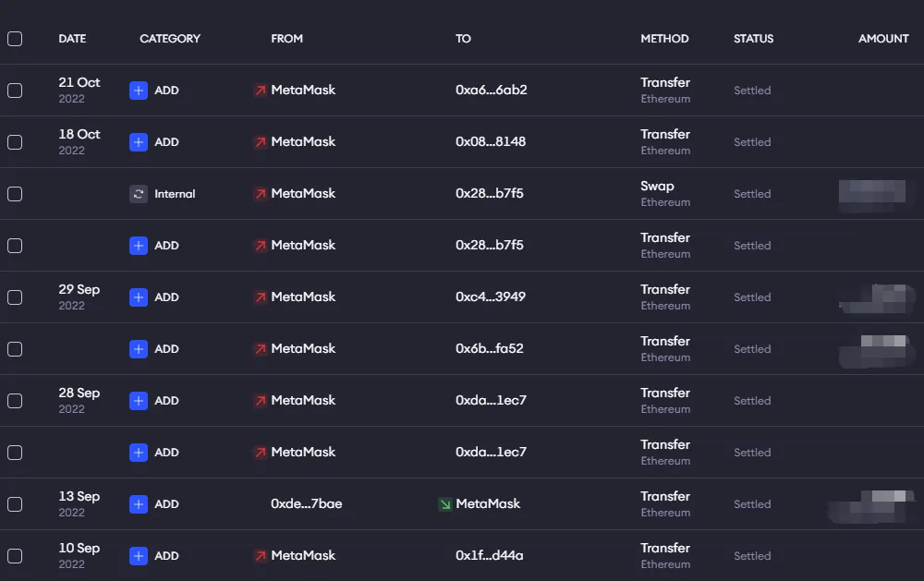Image resolution: width=924 pixels, height=581 pixels.
Task: Click the blue plus icon in 13 Sep row
Action: pos(139,504)
